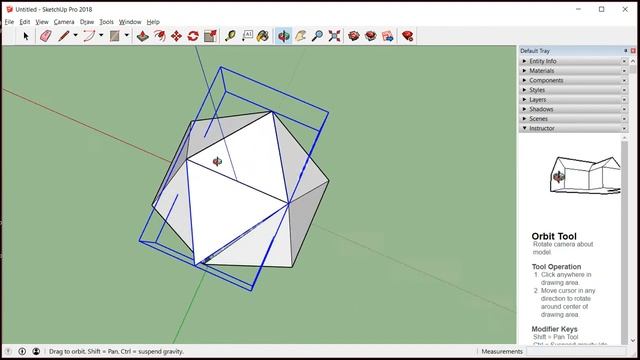Select the Offset tool
640x360 pixels.
click(x=160, y=36)
